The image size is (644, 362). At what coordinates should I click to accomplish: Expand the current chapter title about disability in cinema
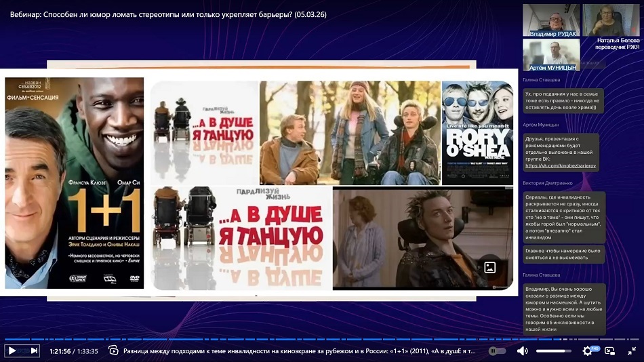299,351
